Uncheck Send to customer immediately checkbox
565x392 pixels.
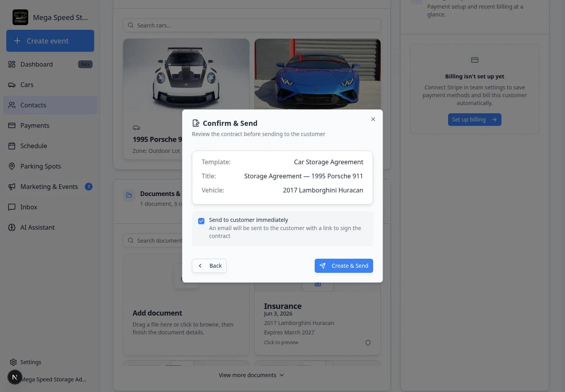click(201, 221)
